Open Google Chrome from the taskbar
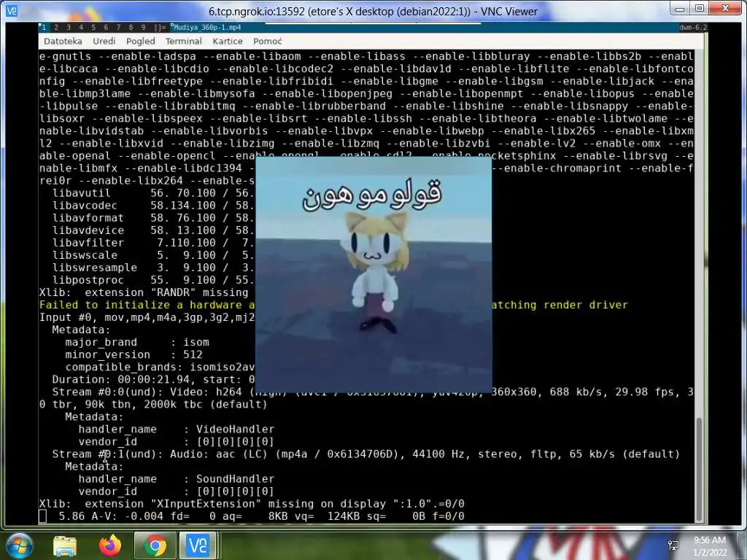747x560 pixels. [155, 545]
